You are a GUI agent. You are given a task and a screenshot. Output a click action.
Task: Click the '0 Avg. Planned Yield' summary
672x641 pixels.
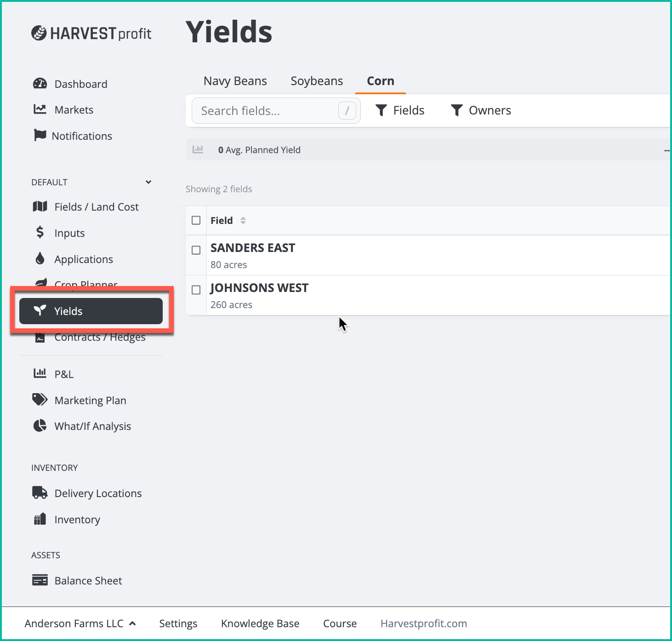(259, 150)
